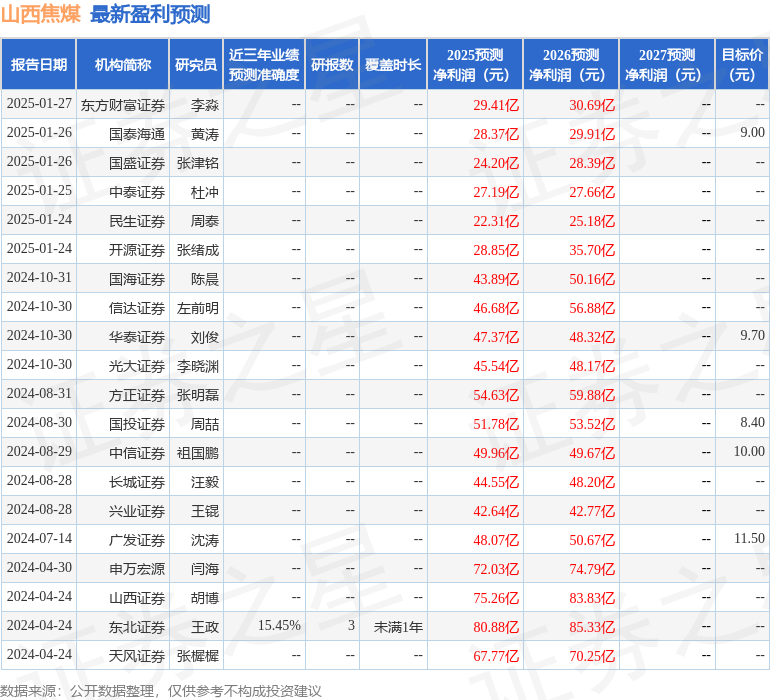
Task: Select the 报告日期 column header
Action: tap(39, 64)
